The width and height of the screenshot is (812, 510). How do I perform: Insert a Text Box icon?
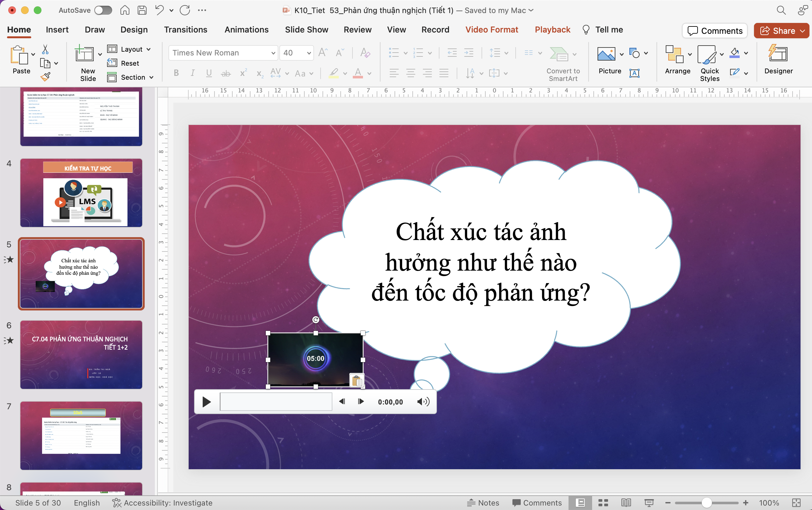(634, 73)
